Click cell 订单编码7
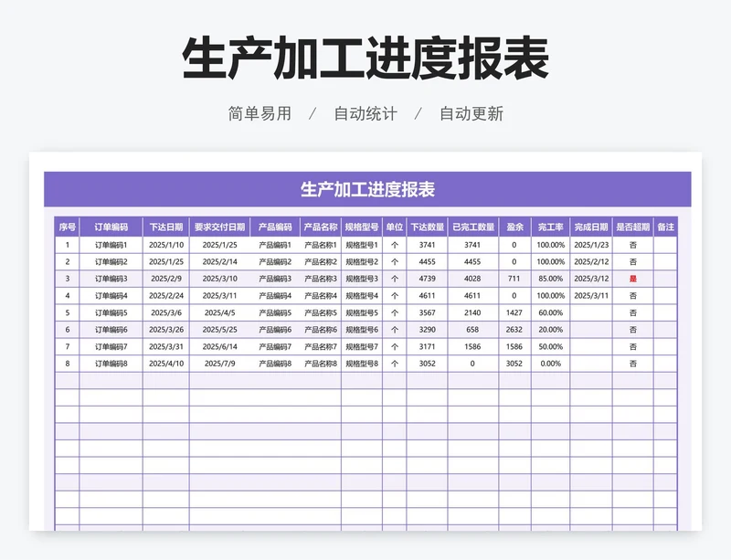This screenshot has height=560, width=731. pos(111,346)
